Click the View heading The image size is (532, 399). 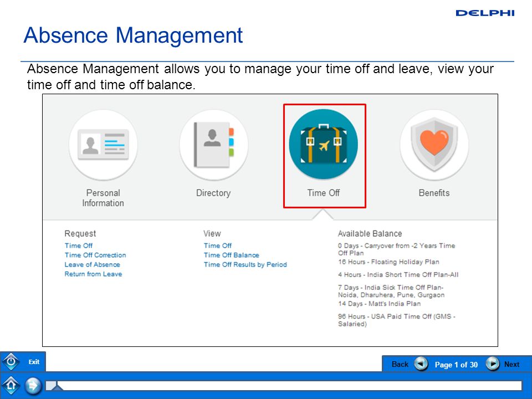[x=212, y=233]
